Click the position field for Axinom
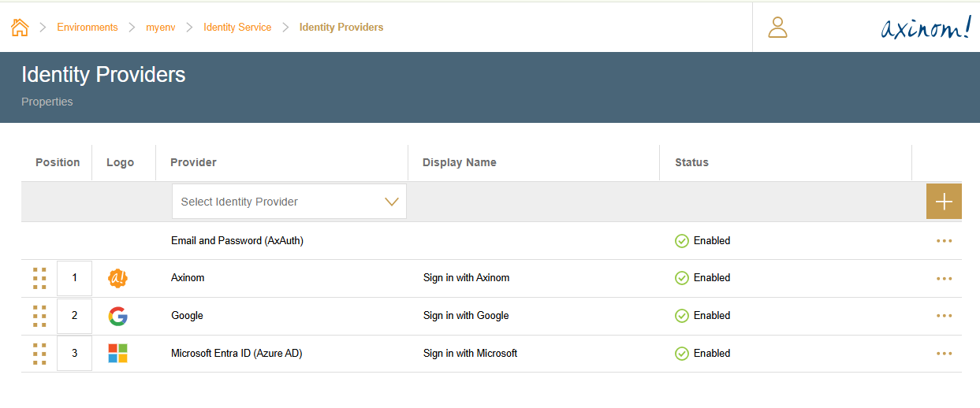Screen dimensions: 980x408 coord(75,278)
